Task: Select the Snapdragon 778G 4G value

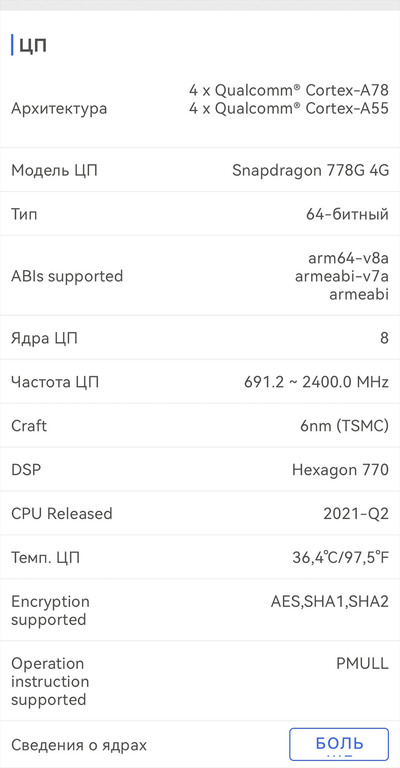Action: coord(310,170)
